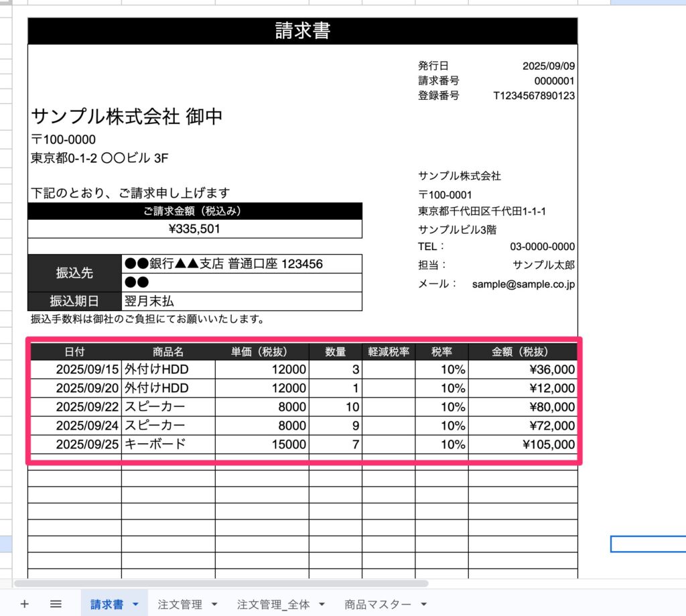Viewport: 686px width, 616px height.
Task: Expand the 請求書 tab dropdown arrow
Action: pyautogui.click(x=136, y=604)
